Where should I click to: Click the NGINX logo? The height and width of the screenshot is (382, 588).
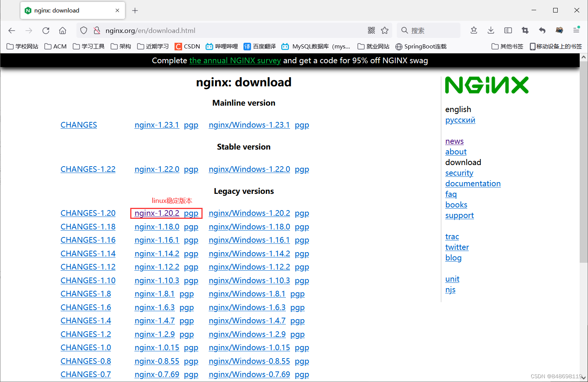(x=487, y=85)
